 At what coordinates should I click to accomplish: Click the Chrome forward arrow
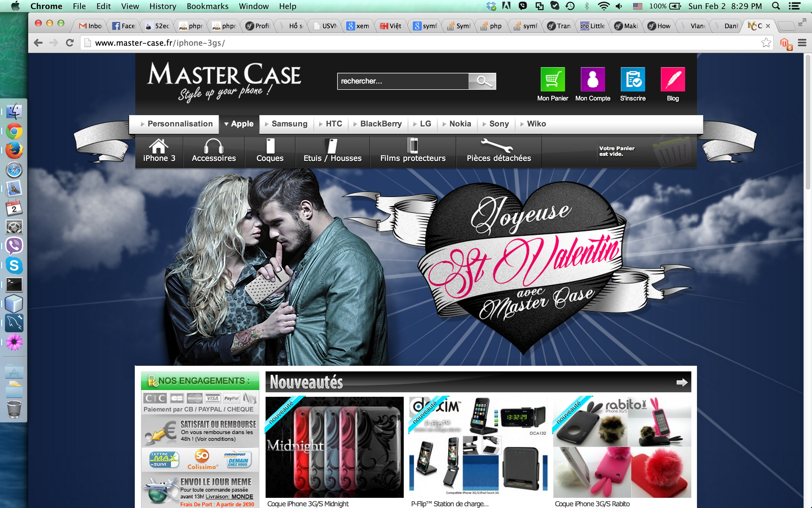(54, 43)
